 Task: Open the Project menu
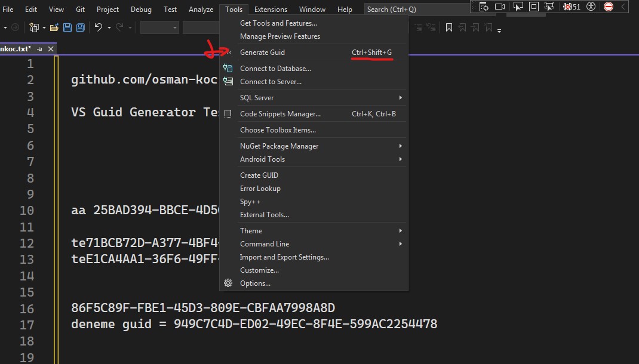click(x=107, y=9)
